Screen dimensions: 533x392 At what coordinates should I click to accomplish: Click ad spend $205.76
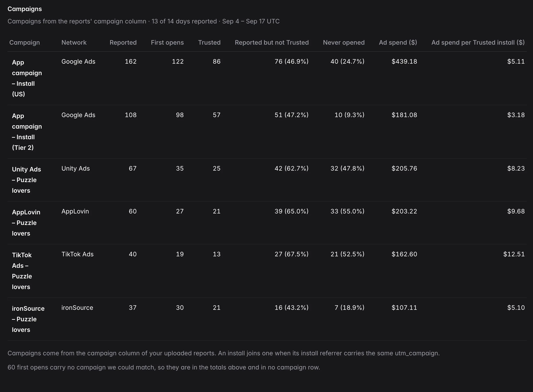point(404,168)
